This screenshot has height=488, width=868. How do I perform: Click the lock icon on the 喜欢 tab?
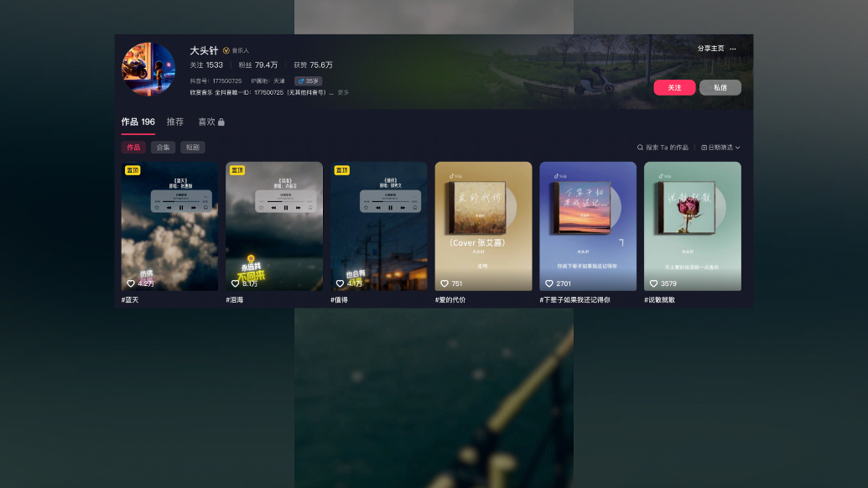(220, 122)
